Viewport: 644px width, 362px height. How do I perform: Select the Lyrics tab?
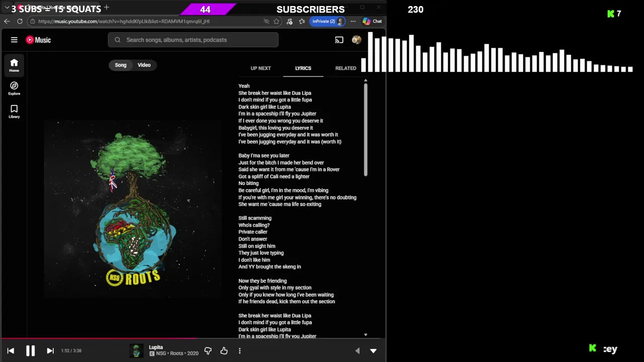303,68
